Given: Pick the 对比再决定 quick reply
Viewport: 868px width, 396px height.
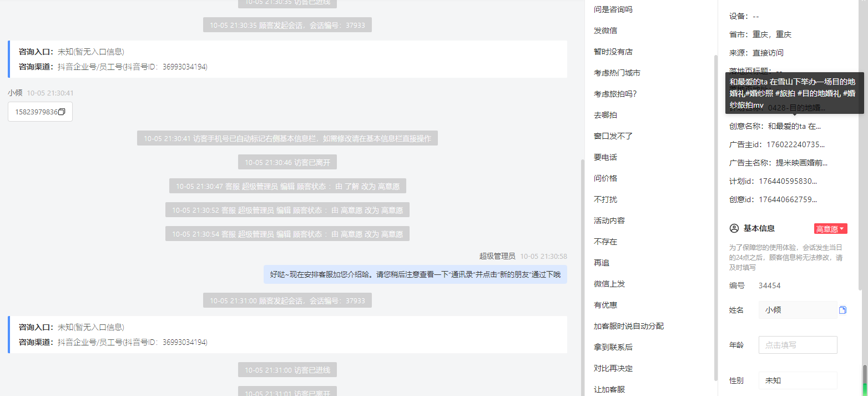Looking at the screenshot, I should 613,368.
